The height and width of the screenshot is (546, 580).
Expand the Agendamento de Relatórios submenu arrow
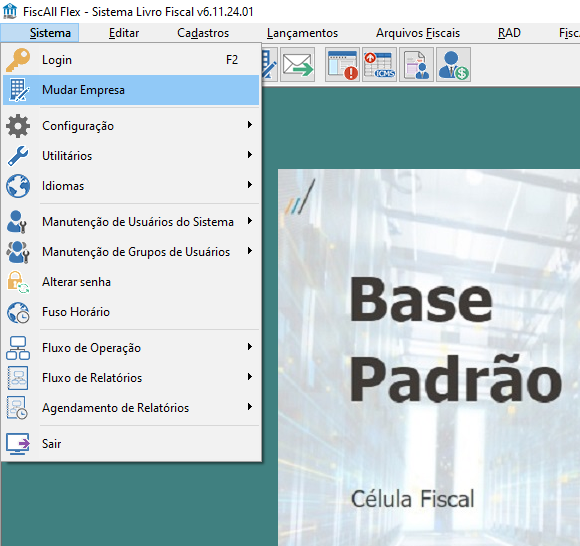click(250, 407)
